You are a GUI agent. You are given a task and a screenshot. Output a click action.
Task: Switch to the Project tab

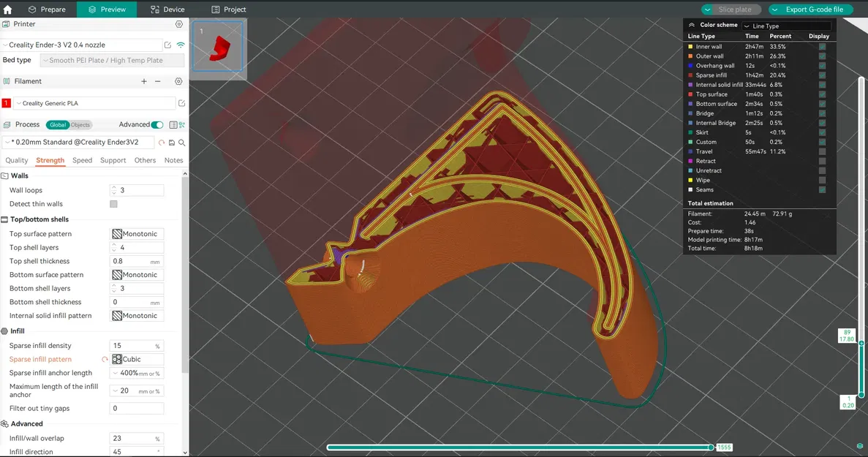tap(229, 10)
